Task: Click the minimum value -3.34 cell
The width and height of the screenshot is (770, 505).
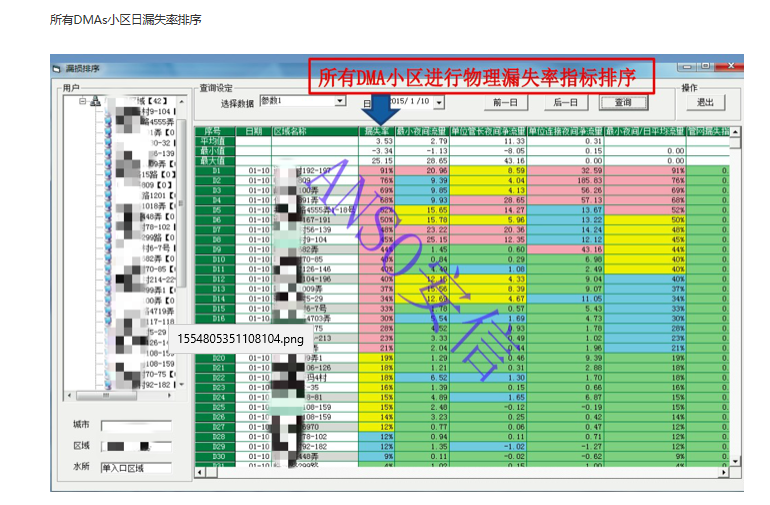Action: point(377,151)
